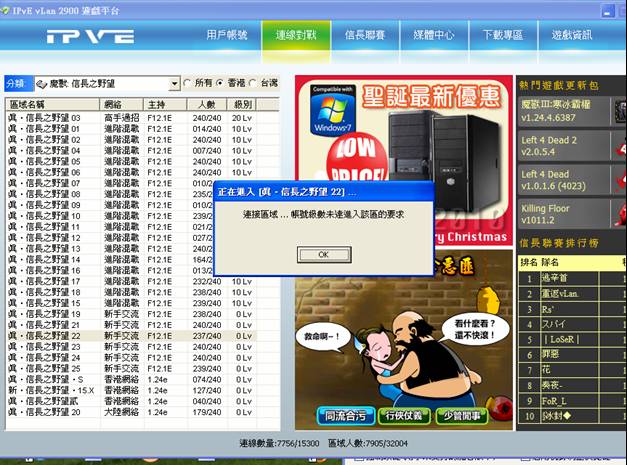Select room 真・信長之野望 06
Image resolution: width=627 pixels, height=465 pixels.
pyautogui.click(x=131, y=172)
